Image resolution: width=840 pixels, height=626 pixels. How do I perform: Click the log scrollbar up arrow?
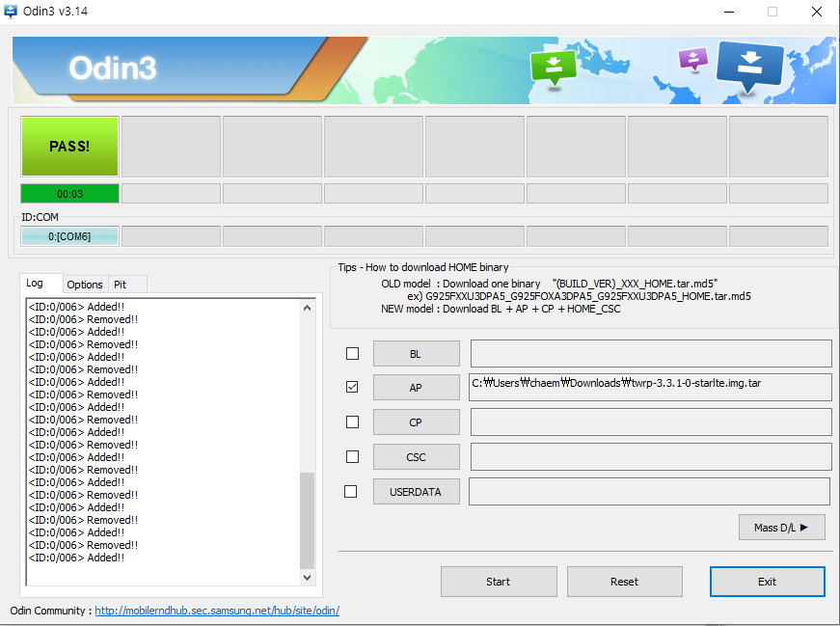pos(307,308)
